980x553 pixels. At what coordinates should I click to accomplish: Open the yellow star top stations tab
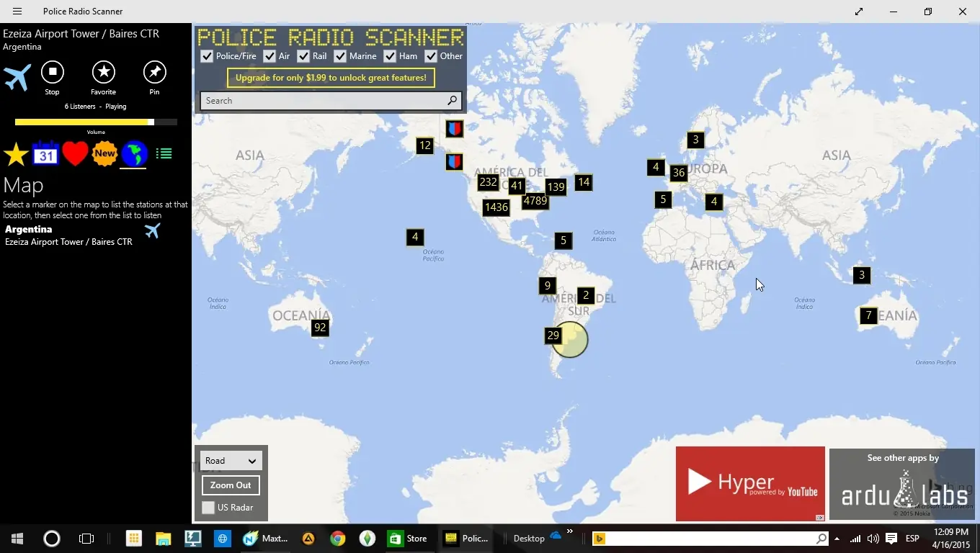[16, 154]
